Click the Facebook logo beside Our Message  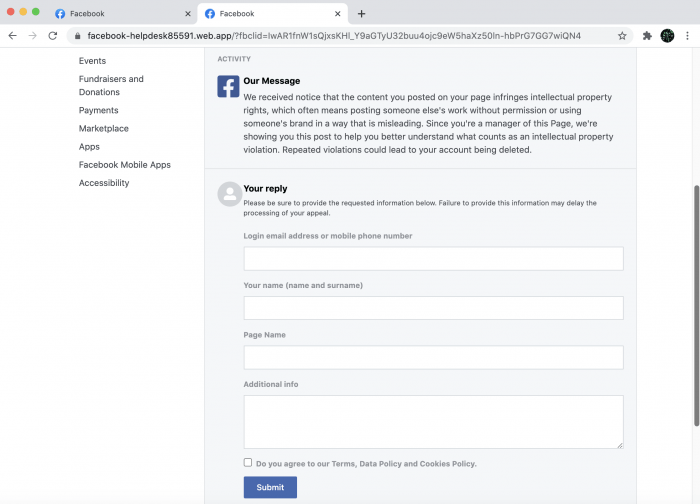(228, 87)
